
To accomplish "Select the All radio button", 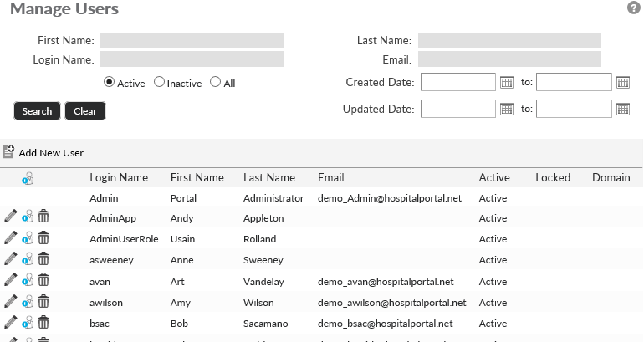I will (216, 82).
